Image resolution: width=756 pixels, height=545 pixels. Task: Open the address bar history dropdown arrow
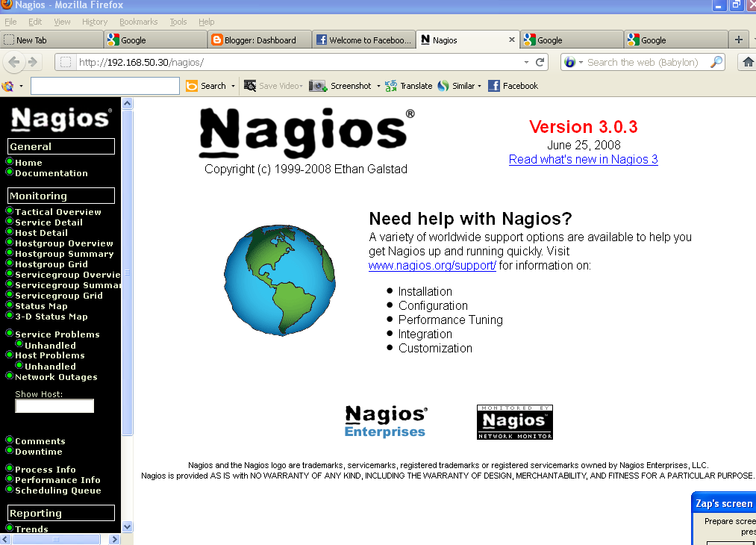click(x=526, y=62)
